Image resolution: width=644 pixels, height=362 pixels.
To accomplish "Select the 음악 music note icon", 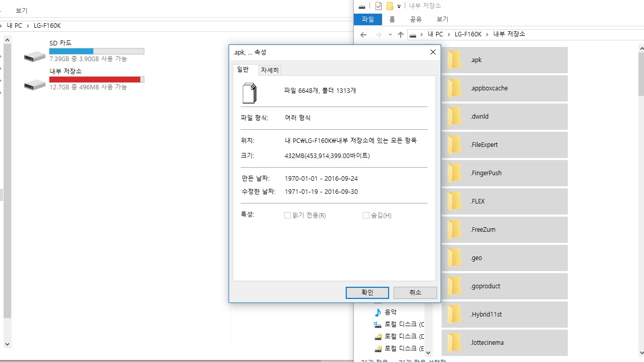I will point(378,312).
